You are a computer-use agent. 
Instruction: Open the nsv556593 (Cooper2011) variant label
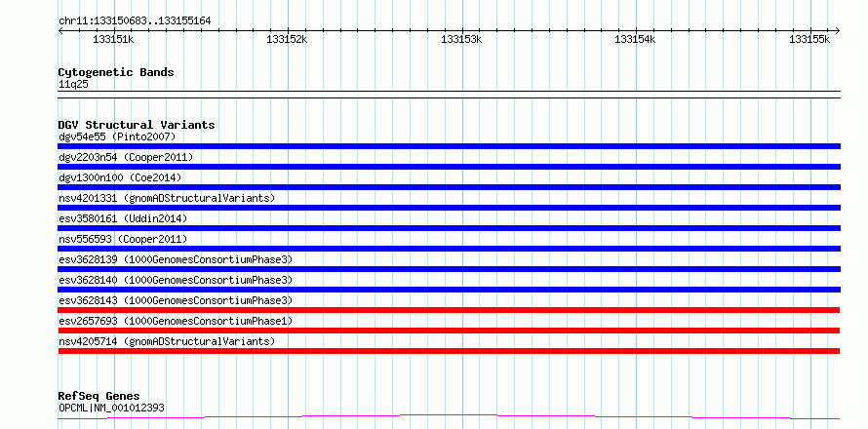click(x=123, y=239)
